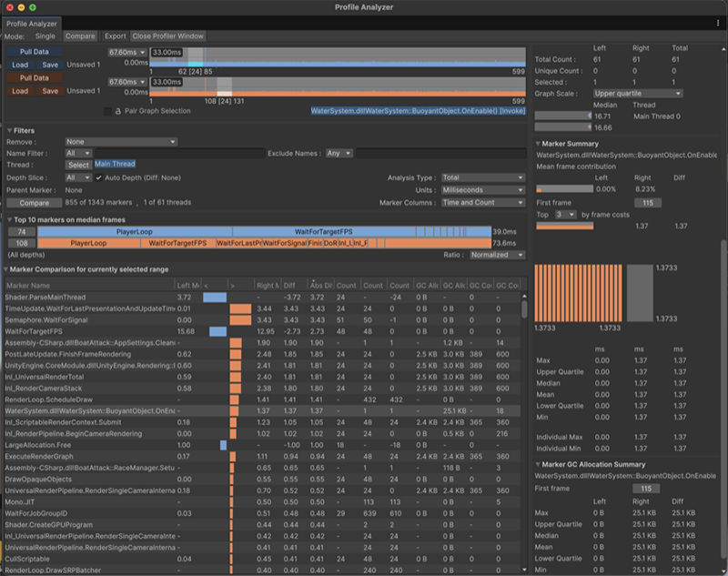The width and height of the screenshot is (728, 576).
Task: Click the Export button
Action: point(115,36)
